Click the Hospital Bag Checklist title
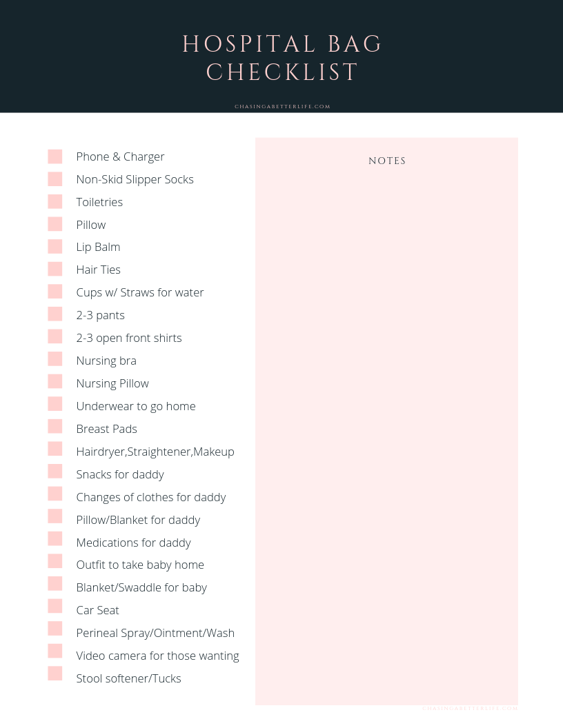The height and width of the screenshot is (728, 563). pos(282,58)
